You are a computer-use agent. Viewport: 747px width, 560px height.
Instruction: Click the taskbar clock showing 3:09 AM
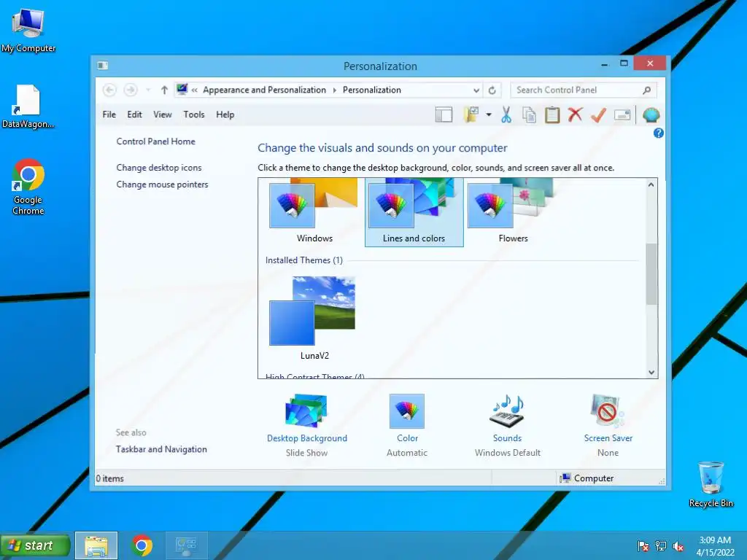(715, 546)
